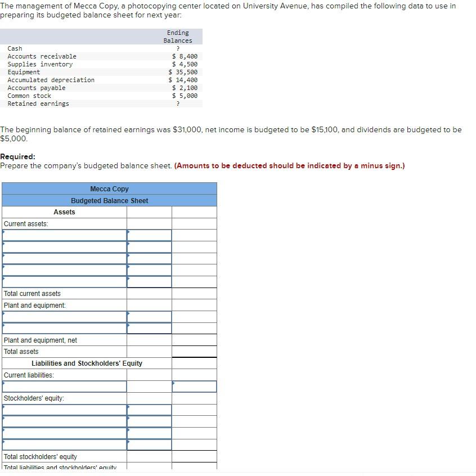Click rightmost cell in Total assets row
This screenshot has width=476, height=476.
click(x=194, y=352)
